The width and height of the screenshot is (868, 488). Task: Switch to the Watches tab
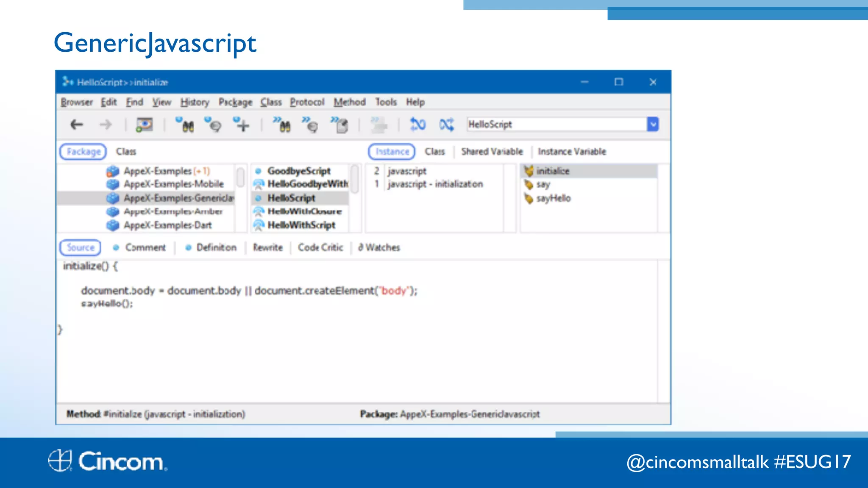379,247
